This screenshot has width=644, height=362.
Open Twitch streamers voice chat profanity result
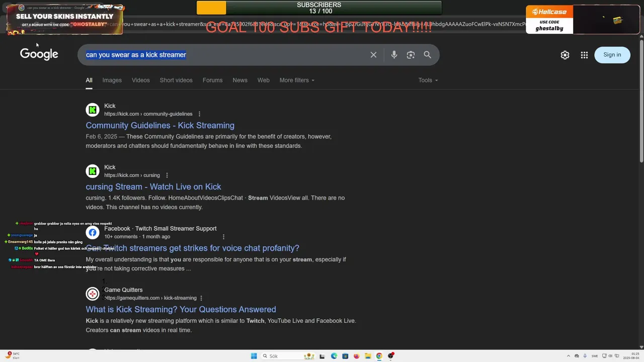(192, 248)
